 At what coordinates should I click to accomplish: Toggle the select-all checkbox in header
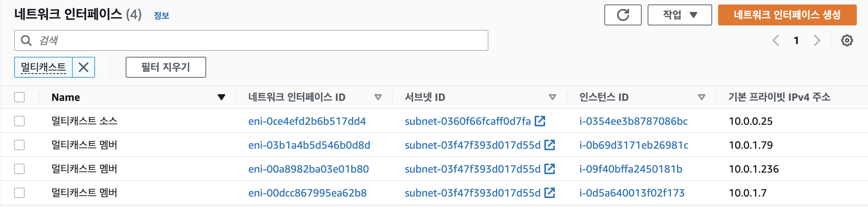click(19, 97)
